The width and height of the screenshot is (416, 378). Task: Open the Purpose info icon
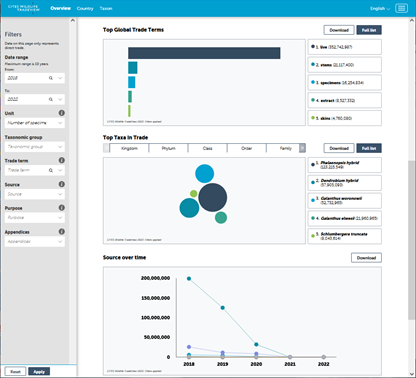point(62,208)
